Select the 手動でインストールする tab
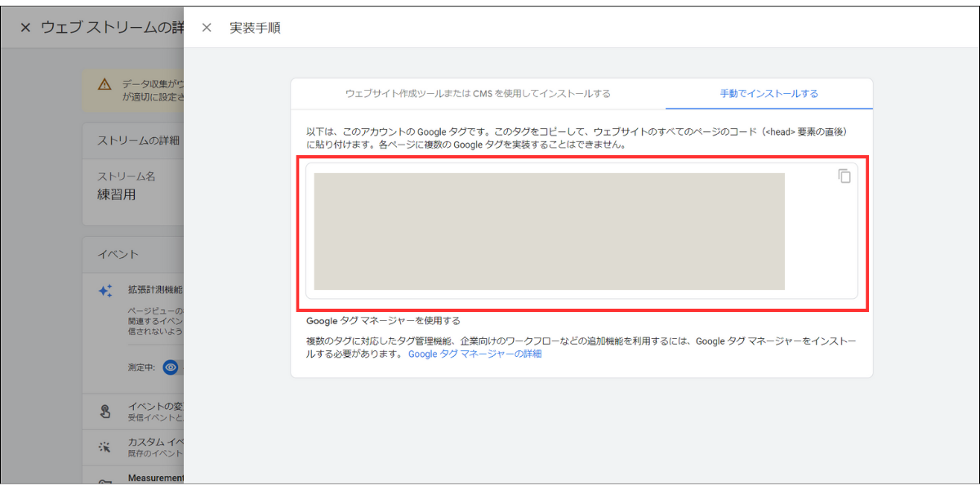980x490 pixels. [769, 93]
